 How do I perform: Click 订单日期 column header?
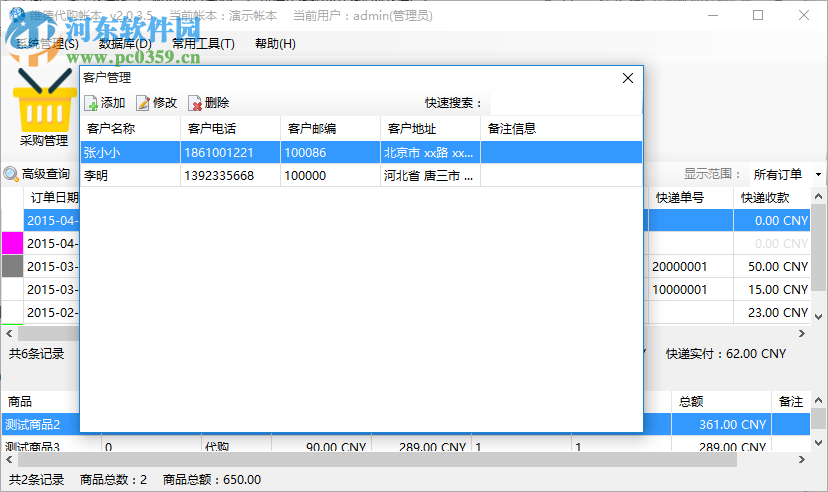coord(54,197)
